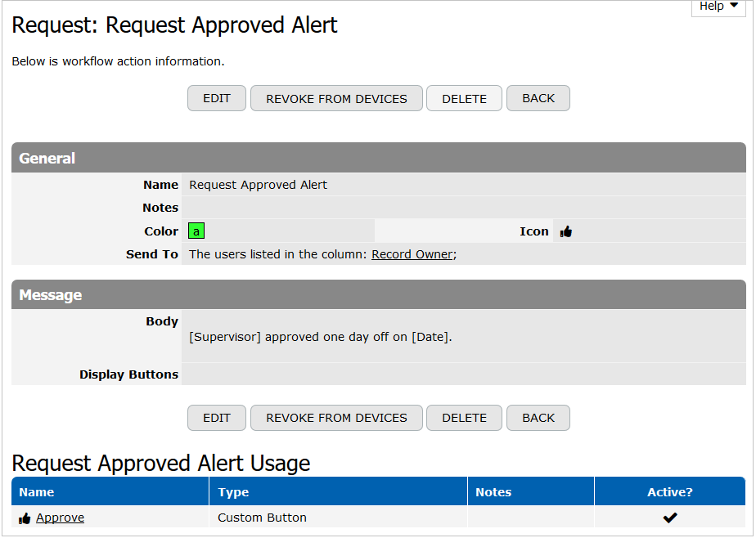Image resolution: width=756 pixels, height=538 pixels.
Task: Click the thumbs-up icon in the Icon field
Action: 566,231
